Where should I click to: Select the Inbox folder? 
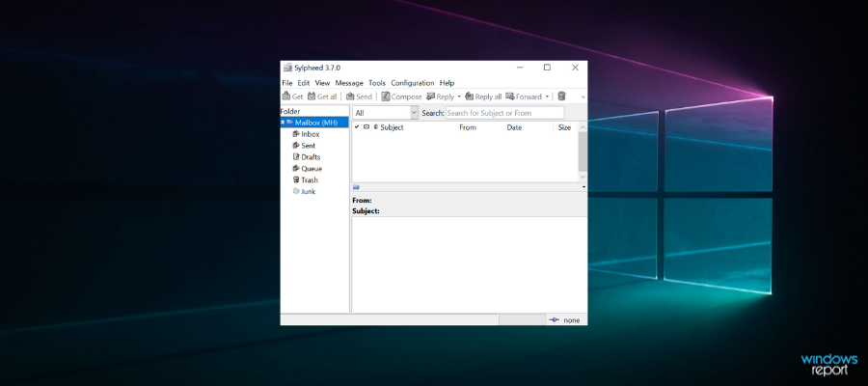[x=310, y=134]
